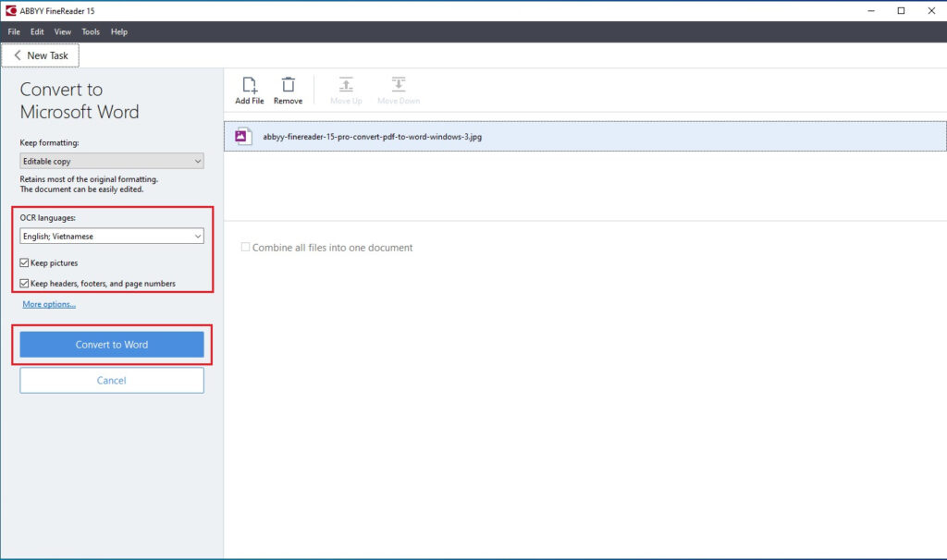Viewport: 947px width, 560px height.
Task: Open the File menu
Action: coord(14,31)
